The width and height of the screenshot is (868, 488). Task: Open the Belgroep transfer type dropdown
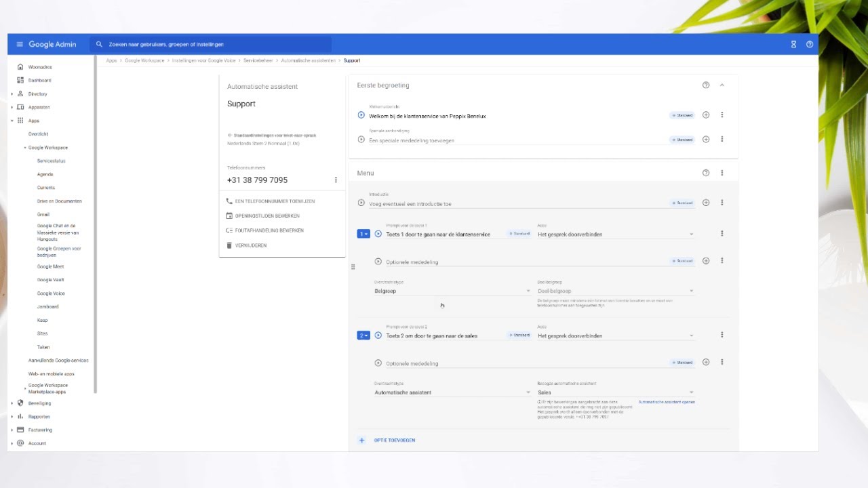click(x=452, y=291)
